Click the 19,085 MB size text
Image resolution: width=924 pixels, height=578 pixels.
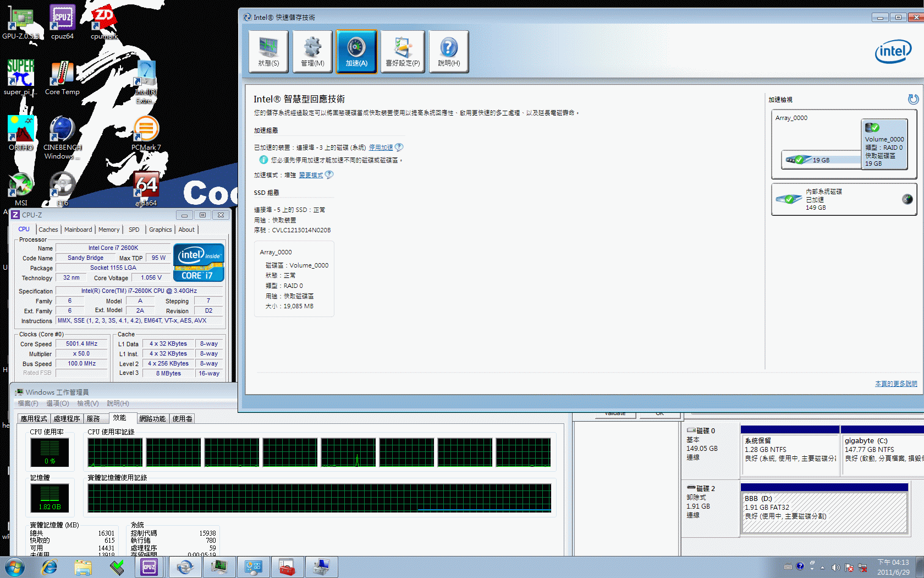[x=299, y=306]
